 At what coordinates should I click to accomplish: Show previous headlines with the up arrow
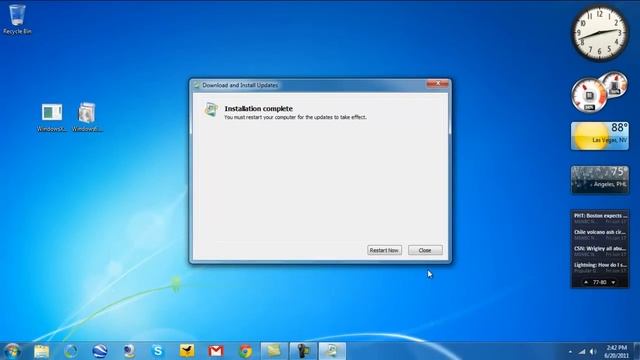click(586, 282)
